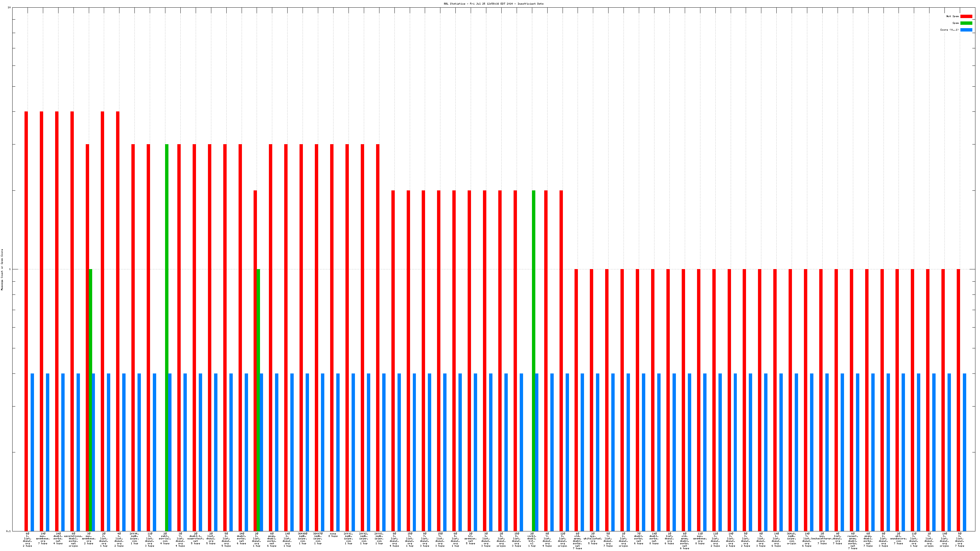Click the y-axis '10' tick label at top
This screenshot has height=551, width=980.
(9, 8)
